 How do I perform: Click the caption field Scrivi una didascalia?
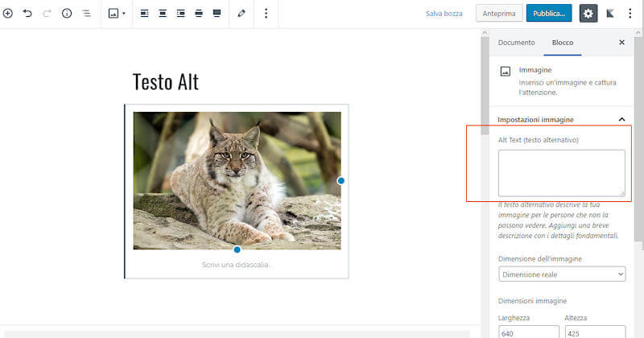coord(236,265)
